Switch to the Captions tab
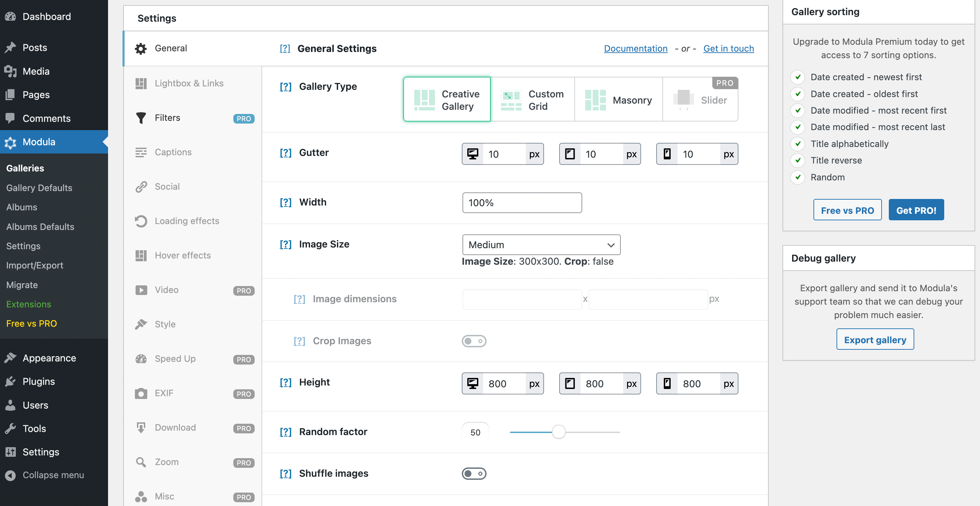The image size is (980, 506). point(173,152)
